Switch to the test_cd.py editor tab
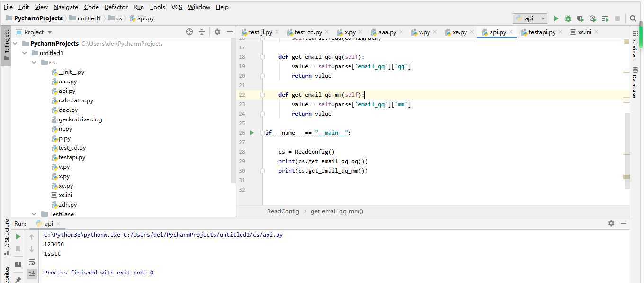The width and height of the screenshot is (644, 283). pyautogui.click(x=308, y=32)
